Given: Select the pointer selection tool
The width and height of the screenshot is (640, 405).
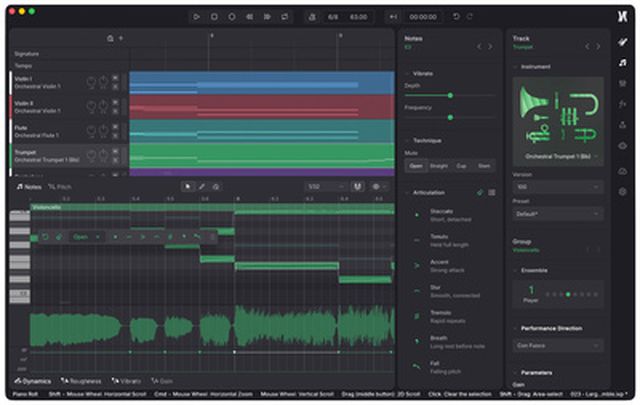Looking at the screenshot, I should pos(188,187).
